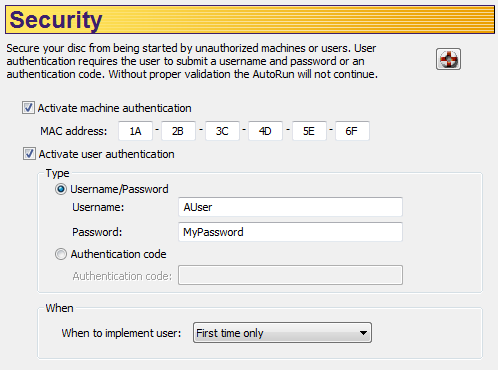Select the Authentication code radio option
The image size is (499, 370).
tap(61, 254)
